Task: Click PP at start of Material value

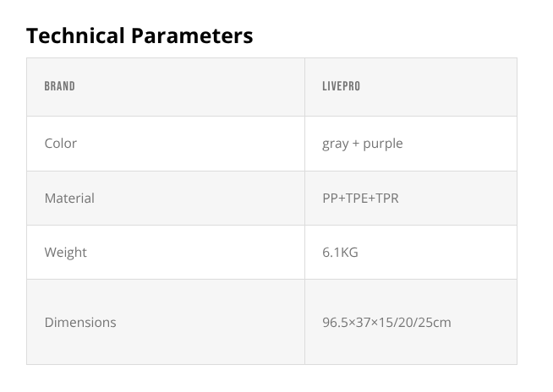Action: point(330,199)
